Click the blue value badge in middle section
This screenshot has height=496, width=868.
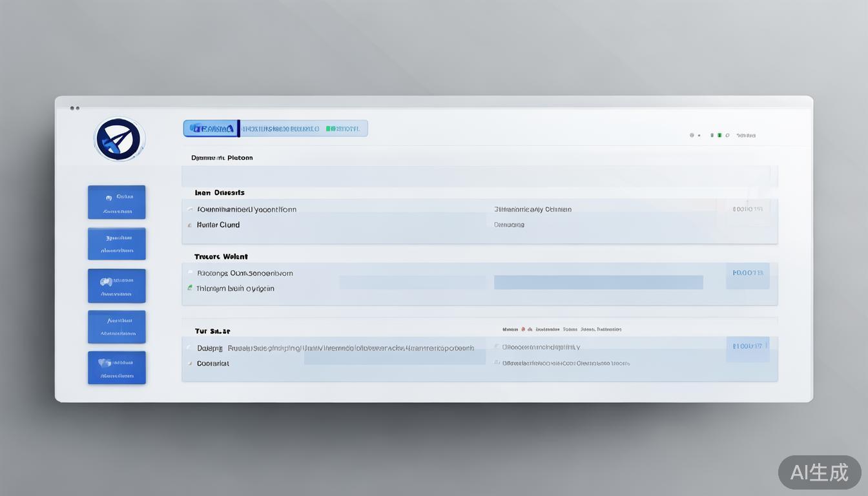click(747, 273)
